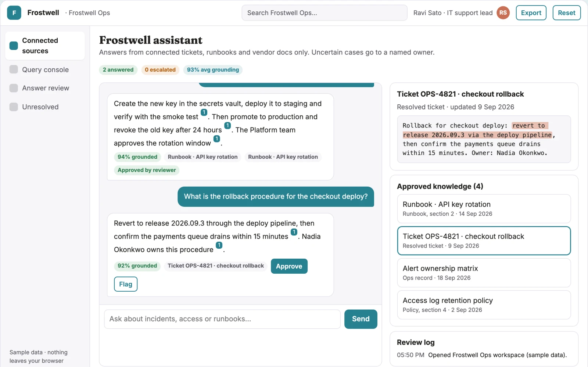Go to the Unresolved section
Screen dimensions: 588x367
[x=45, y=107]
